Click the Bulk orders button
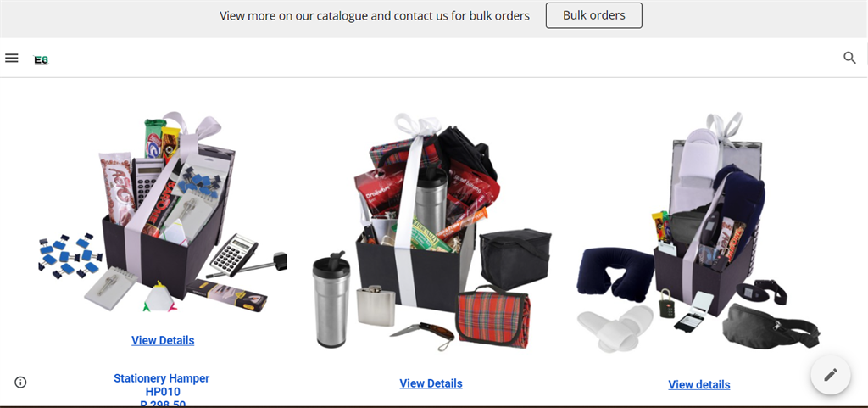 tap(594, 15)
